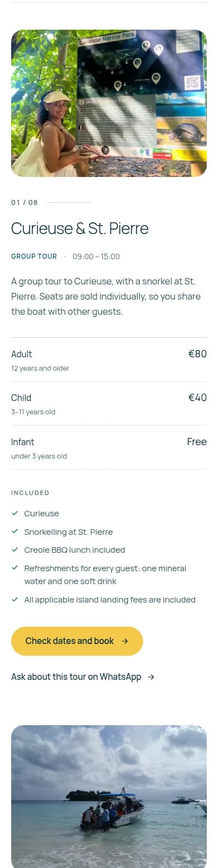The image size is (218, 868).
Task: Click the 01 / 08 tour counter
Action: [x=25, y=202]
